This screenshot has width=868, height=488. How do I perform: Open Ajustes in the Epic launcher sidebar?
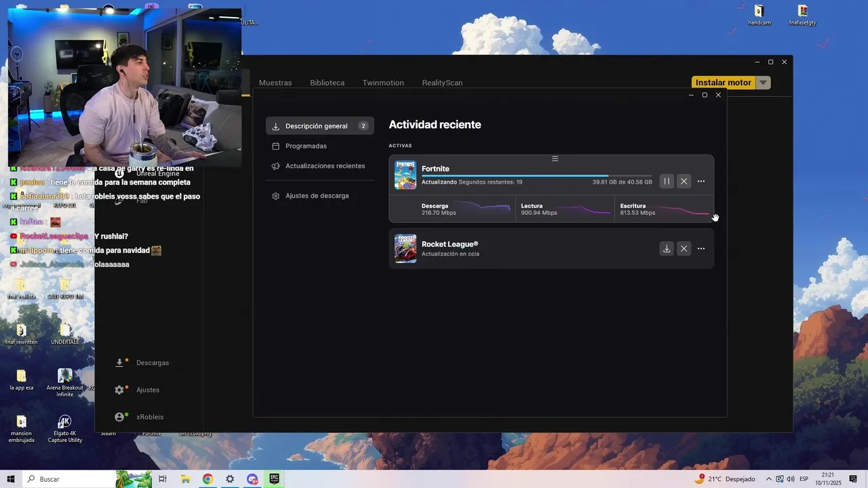[x=138, y=390]
